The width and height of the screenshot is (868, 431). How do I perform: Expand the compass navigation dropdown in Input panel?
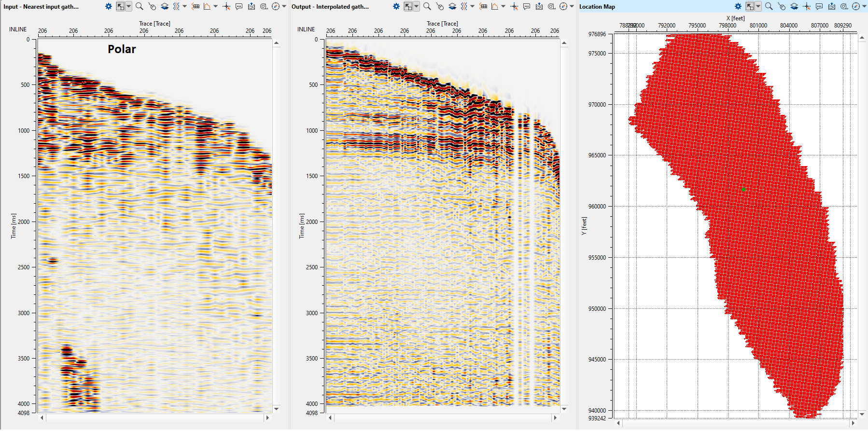tap(284, 6)
